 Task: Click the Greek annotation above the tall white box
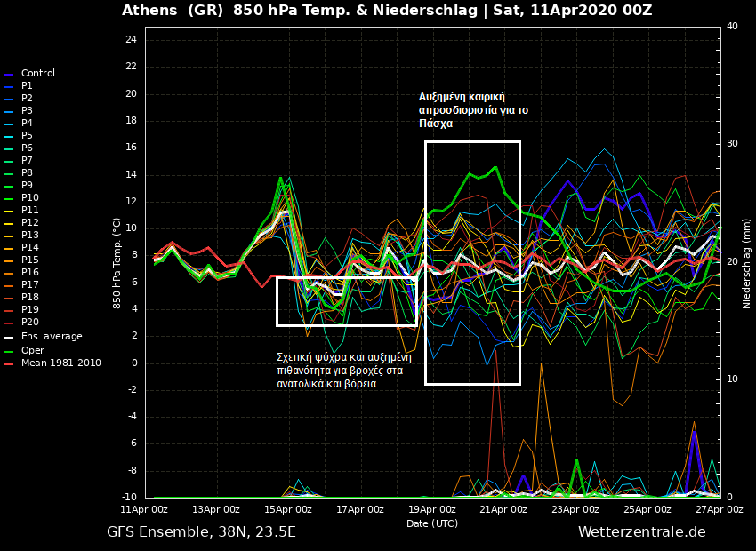click(x=473, y=110)
